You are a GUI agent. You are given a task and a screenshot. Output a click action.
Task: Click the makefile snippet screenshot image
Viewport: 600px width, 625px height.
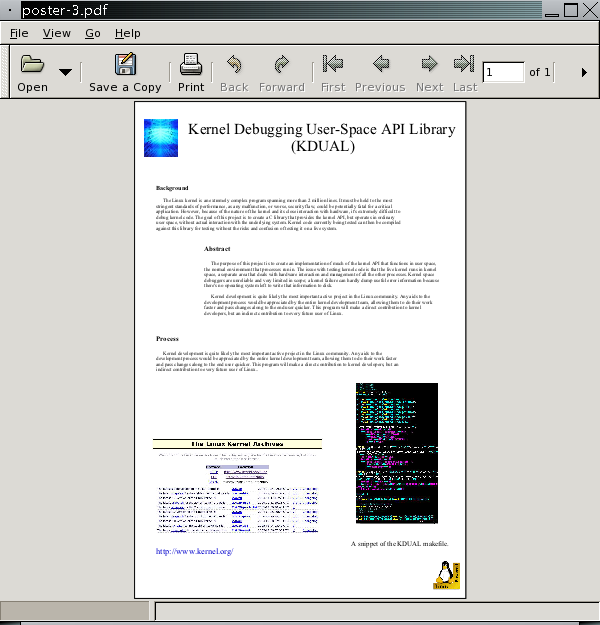[x=397, y=453]
